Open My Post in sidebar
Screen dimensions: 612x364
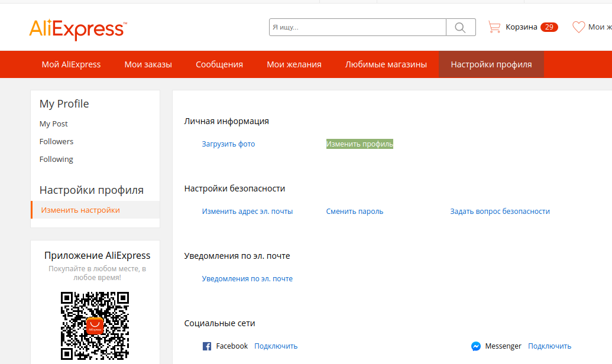click(53, 123)
